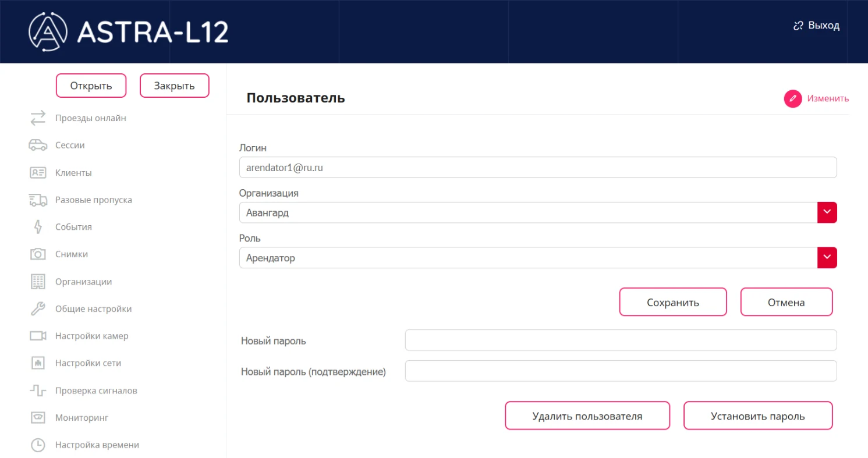The height and width of the screenshot is (458, 868).
Task: Focus the Новый пароль input field
Action: click(621, 340)
